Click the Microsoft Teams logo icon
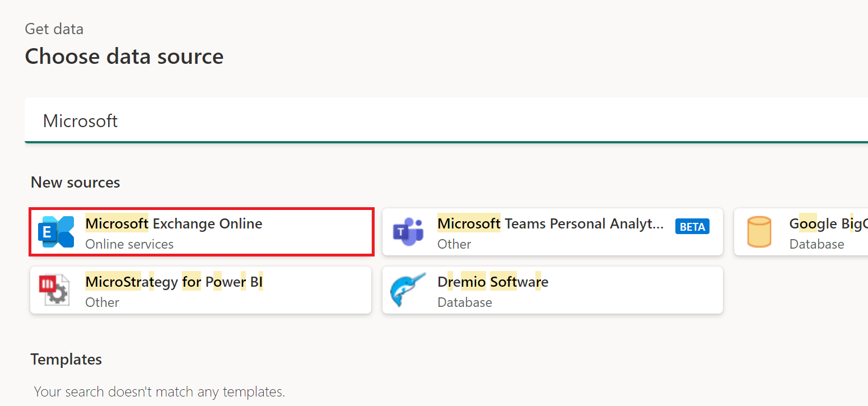This screenshot has width=868, height=406. [408, 231]
